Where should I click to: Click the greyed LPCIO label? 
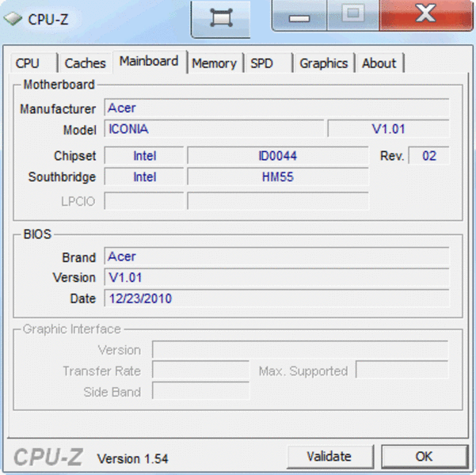[78, 201]
